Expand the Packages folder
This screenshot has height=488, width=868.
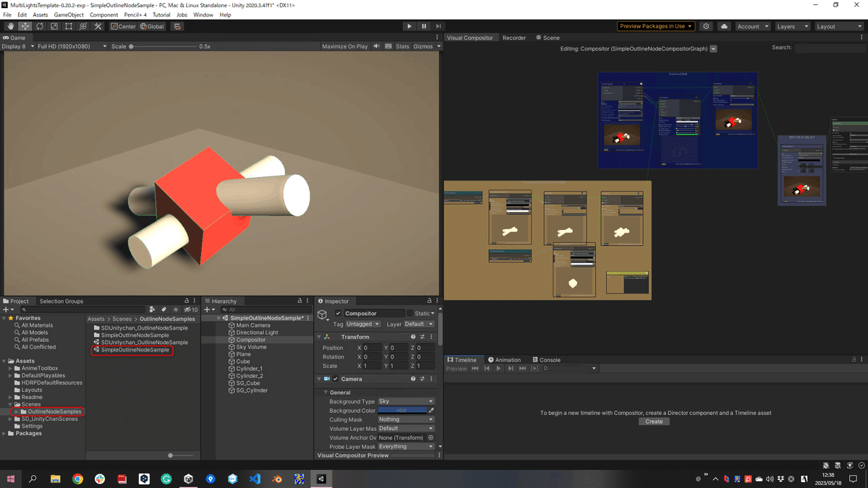point(4,433)
